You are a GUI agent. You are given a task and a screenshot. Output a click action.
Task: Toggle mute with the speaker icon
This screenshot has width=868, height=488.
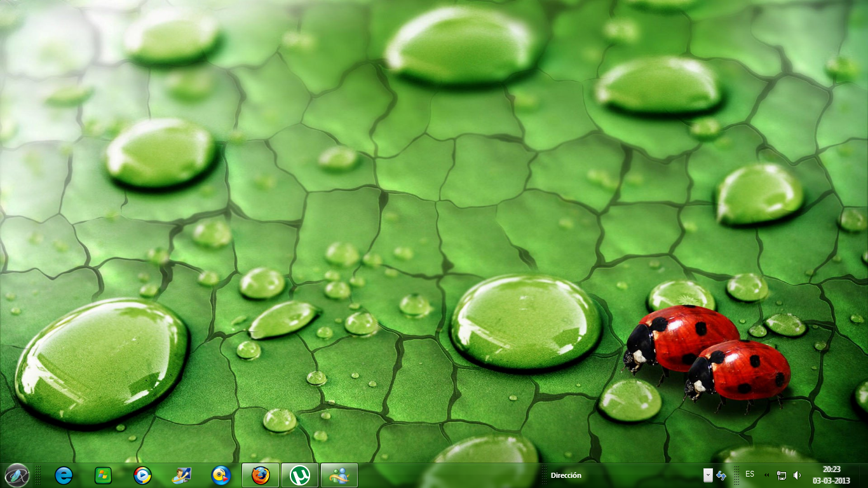click(x=797, y=475)
